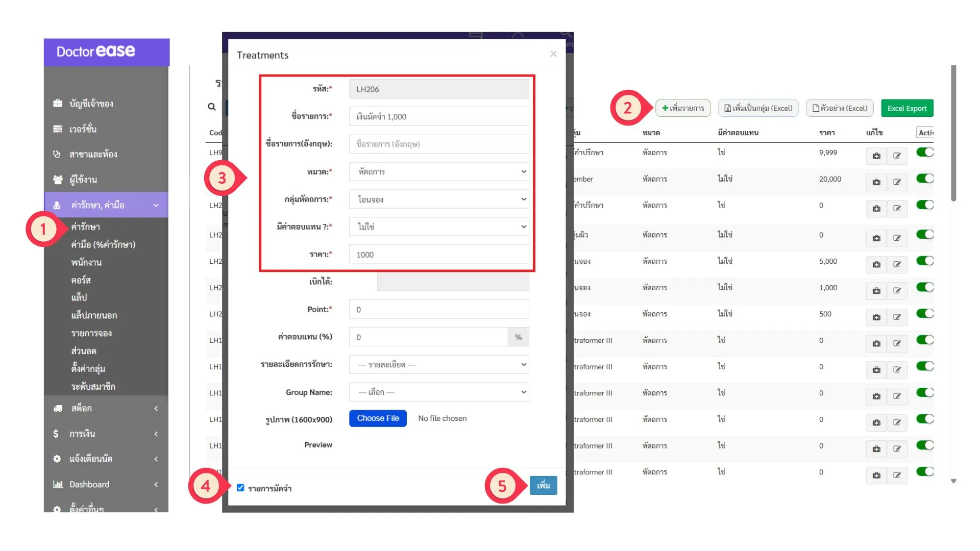
Task: Close the Treatments dialog with X
Action: pos(553,54)
